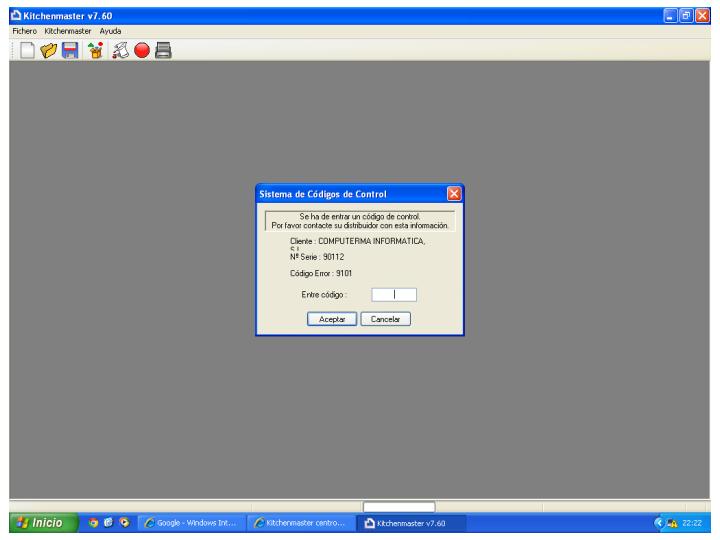Click the Aceptar button
Image resolution: width=720 pixels, height=540 pixels.
[332, 319]
